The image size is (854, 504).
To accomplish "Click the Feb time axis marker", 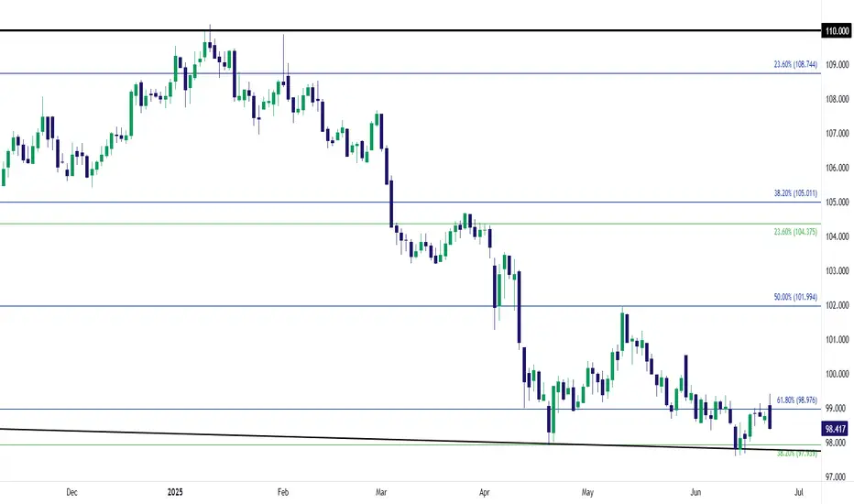I will point(282,492).
